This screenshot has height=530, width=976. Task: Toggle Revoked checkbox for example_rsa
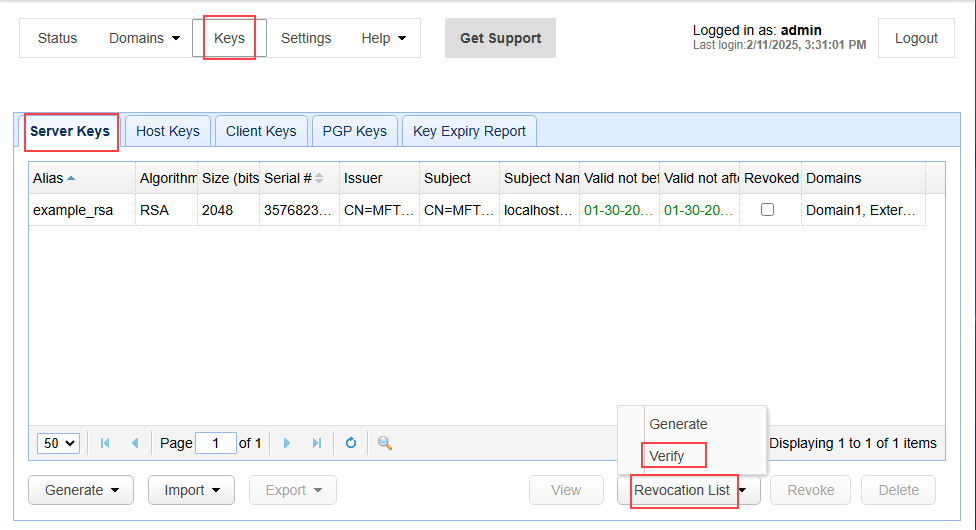pyautogui.click(x=767, y=210)
